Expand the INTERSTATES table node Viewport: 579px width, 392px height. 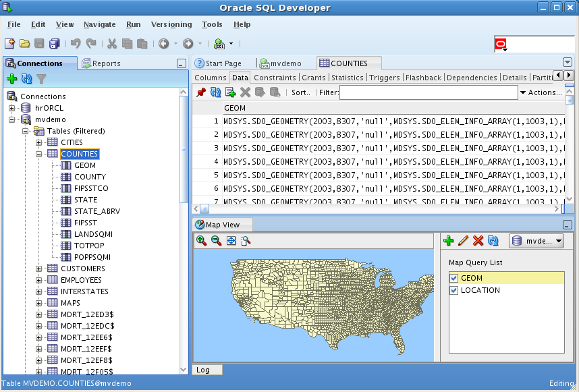point(38,291)
